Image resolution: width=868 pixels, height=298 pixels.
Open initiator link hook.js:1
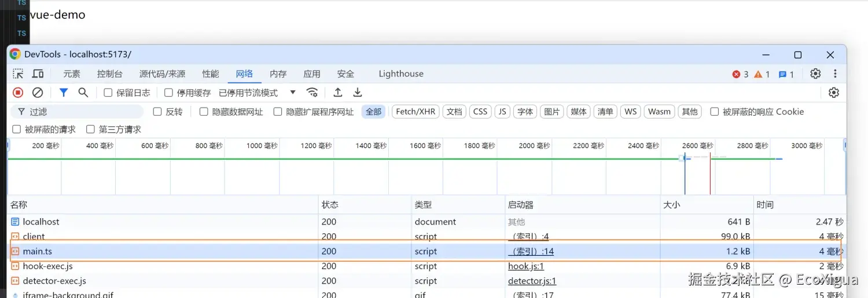tap(526, 266)
